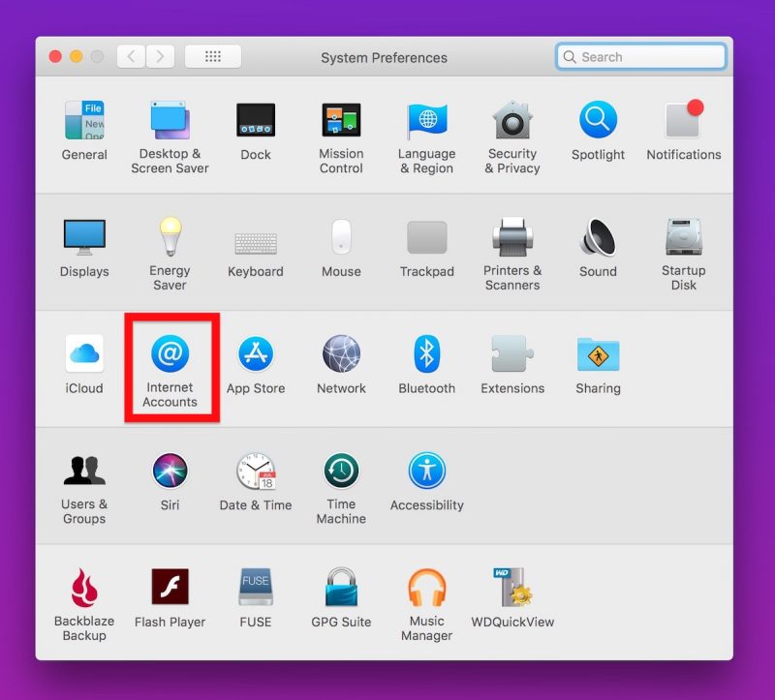Open the Startup Disk pane
The height and width of the screenshot is (700, 775).
tap(683, 237)
